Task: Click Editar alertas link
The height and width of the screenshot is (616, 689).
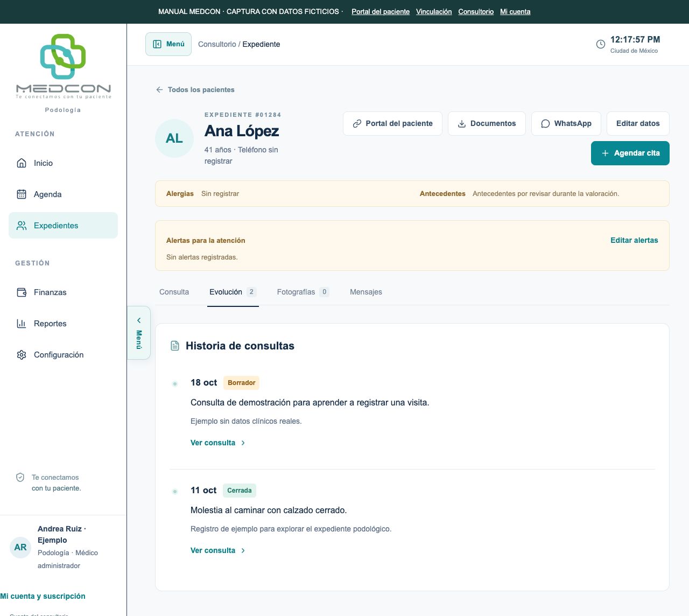Action: 634,240
